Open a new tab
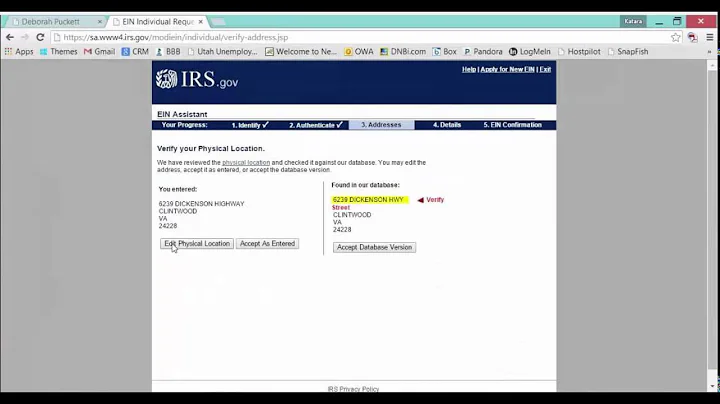Image resolution: width=720 pixels, height=404 pixels. click(x=218, y=22)
